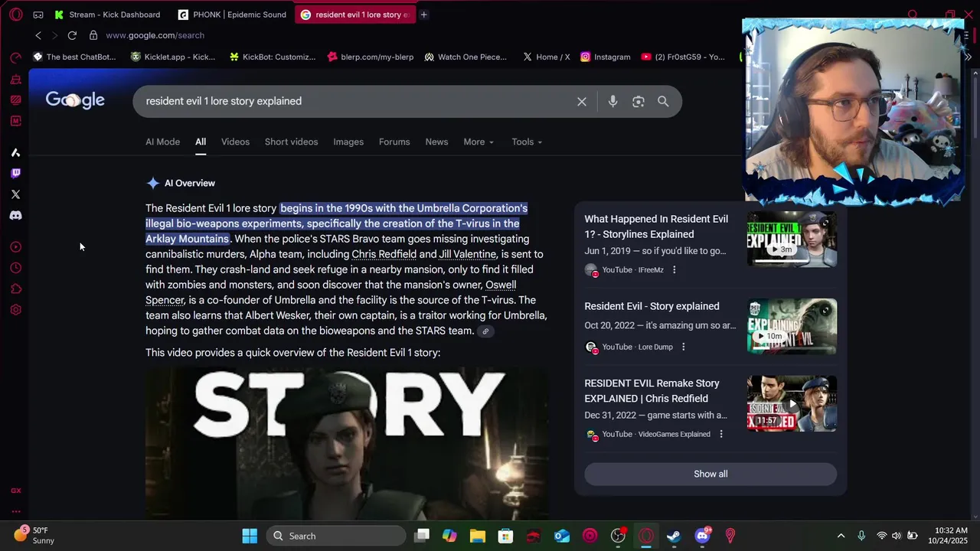Click the Google search query box
Screen dimensions: 980x551
(x=356, y=101)
